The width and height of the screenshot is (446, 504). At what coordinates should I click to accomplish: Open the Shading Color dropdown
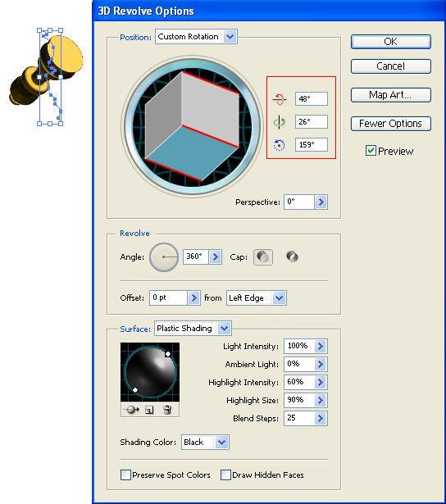tap(221, 443)
